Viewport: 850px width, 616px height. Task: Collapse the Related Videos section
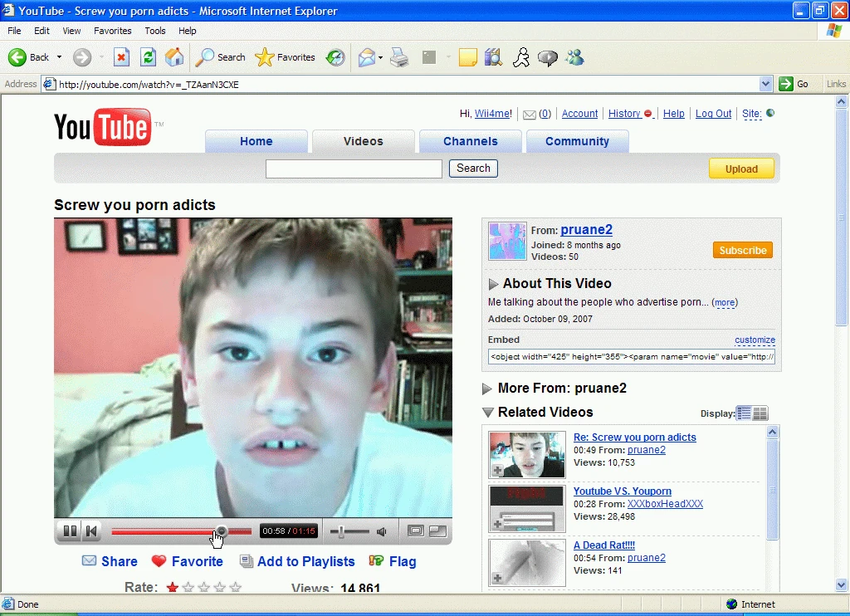(x=488, y=413)
